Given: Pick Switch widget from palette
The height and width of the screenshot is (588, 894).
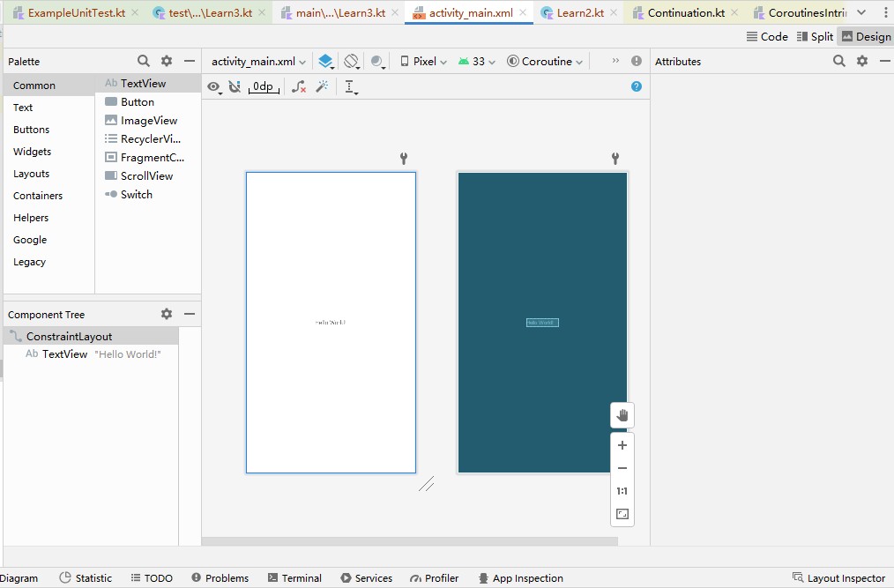Looking at the screenshot, I should tap(147, 195).
